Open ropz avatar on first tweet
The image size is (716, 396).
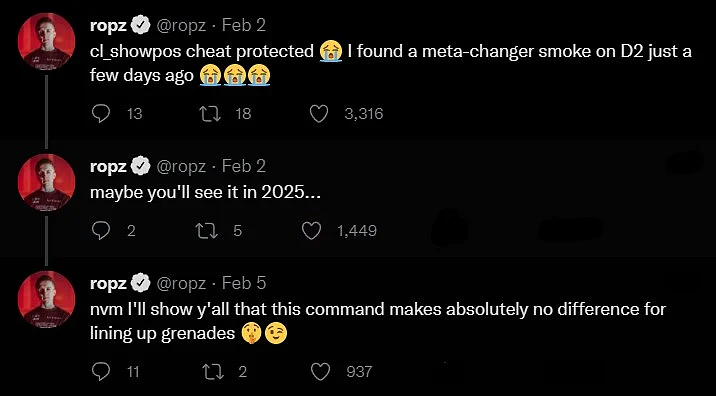(x=46, y=42)
